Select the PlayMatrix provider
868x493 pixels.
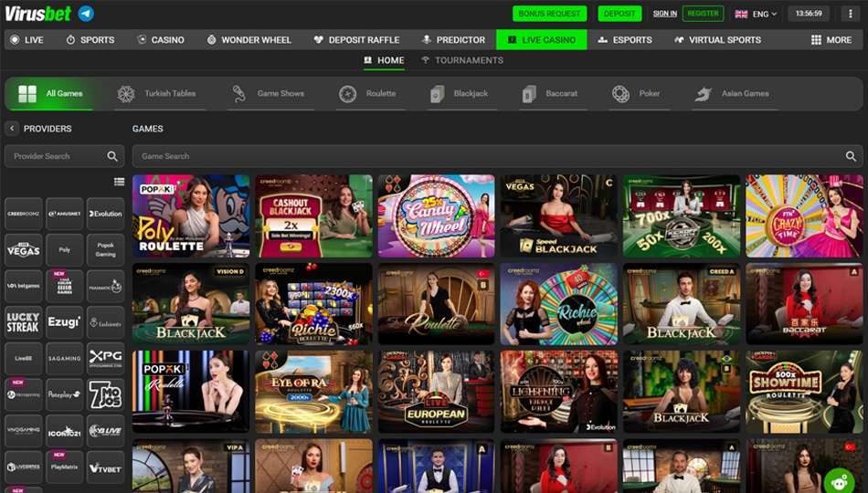[x=64, y=467]
